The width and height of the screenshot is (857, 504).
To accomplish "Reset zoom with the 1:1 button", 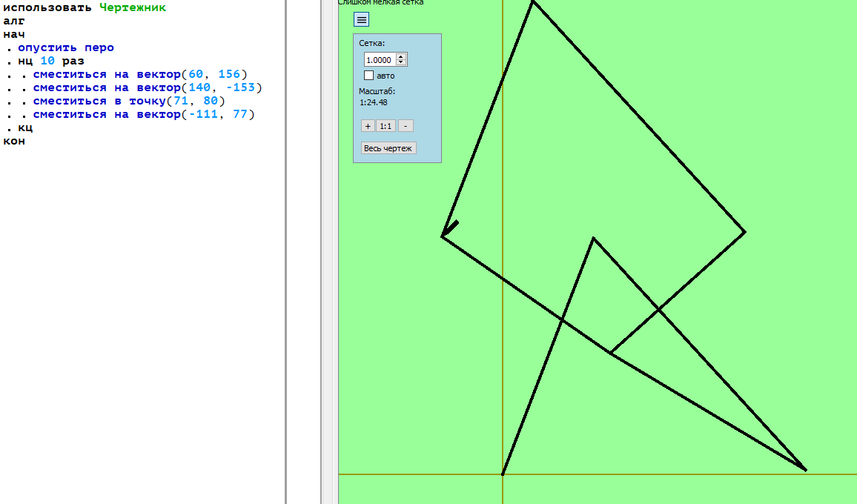I will click(386, 126).
